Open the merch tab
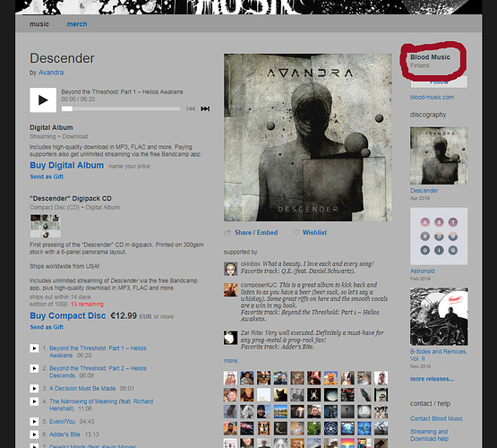 point(77,24)
